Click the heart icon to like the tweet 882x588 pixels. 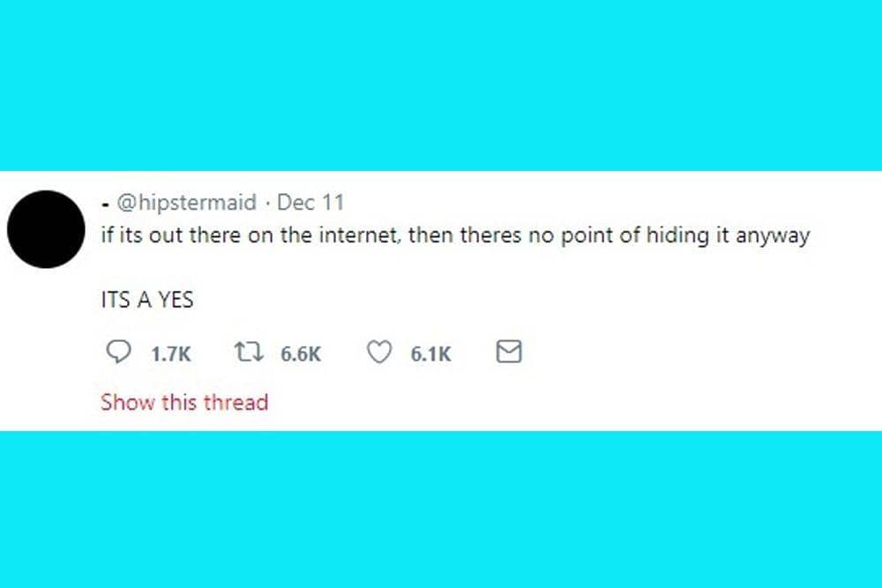click(x=378, y=352)
